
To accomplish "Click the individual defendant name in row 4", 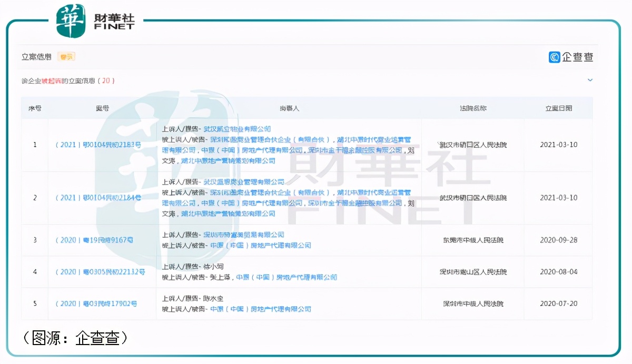I will (x=220, y=277).
